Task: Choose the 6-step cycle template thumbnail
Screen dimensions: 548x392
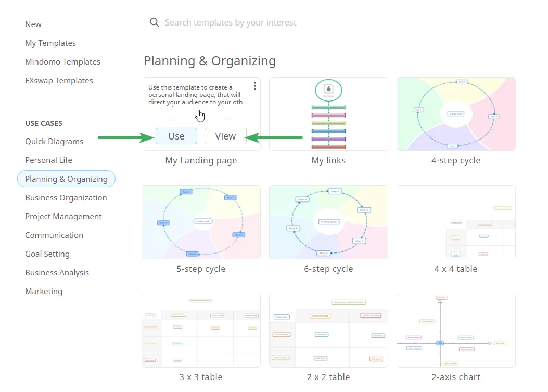Action: point(328,222)
